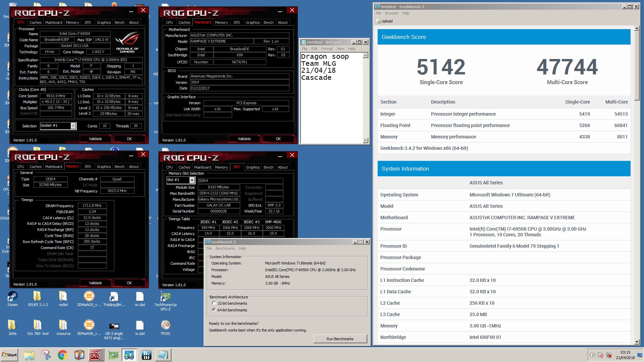The width and height of the screenshot is (644, 362).
Task: Click Validate in Memory CPU-Z window
Action: click(x=95, y=283)
